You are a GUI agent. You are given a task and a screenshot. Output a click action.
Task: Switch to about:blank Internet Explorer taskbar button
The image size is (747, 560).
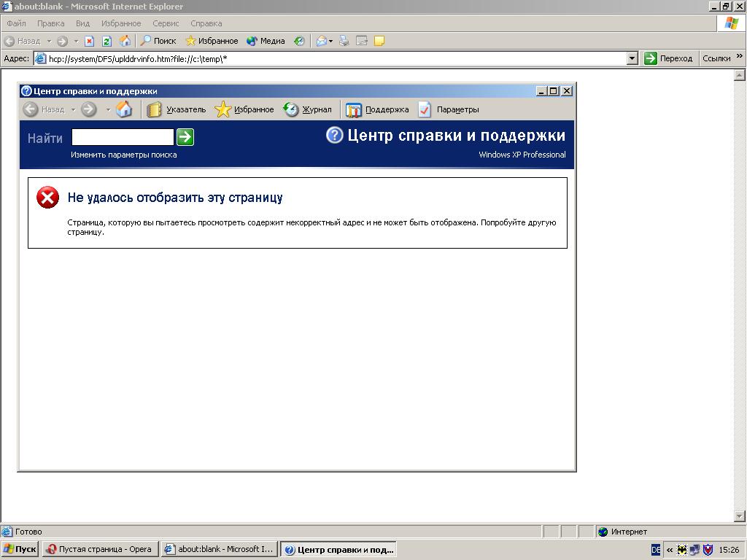219,549
